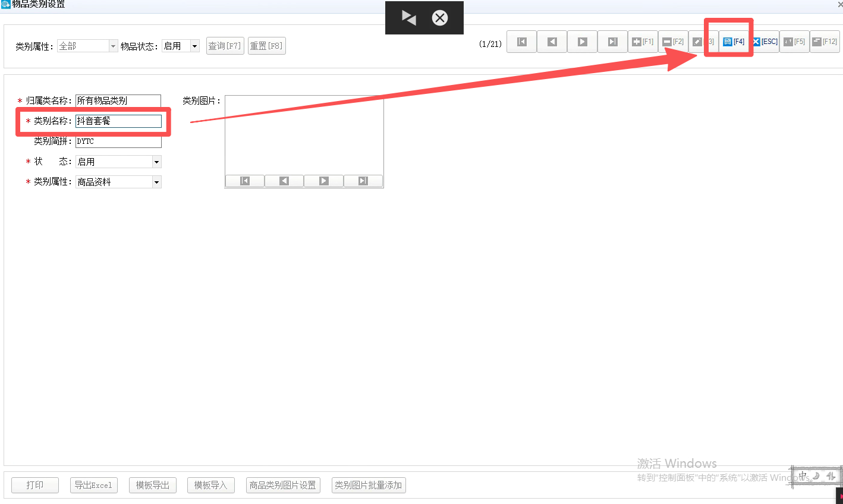Image resolution: width=843 pixels, height=504 pixels.
Task: Click the save [F4] toolbar button
Action: pos(734,42)
